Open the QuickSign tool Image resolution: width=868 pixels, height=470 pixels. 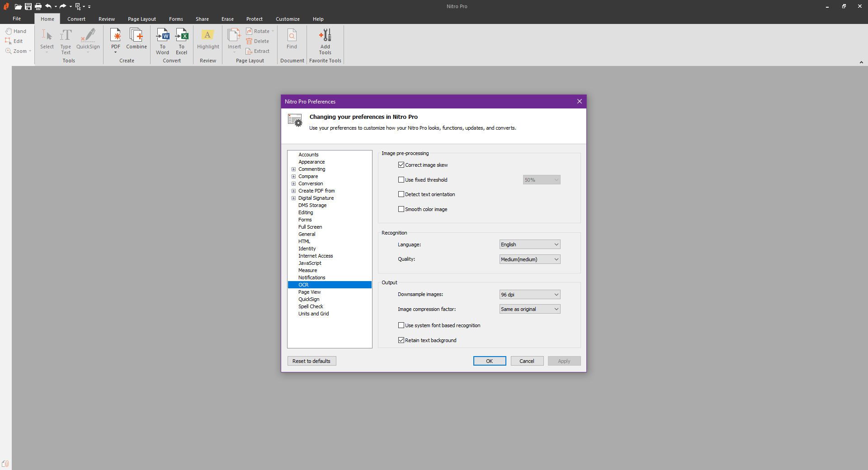pyautogui.click(x=88, y=41)
